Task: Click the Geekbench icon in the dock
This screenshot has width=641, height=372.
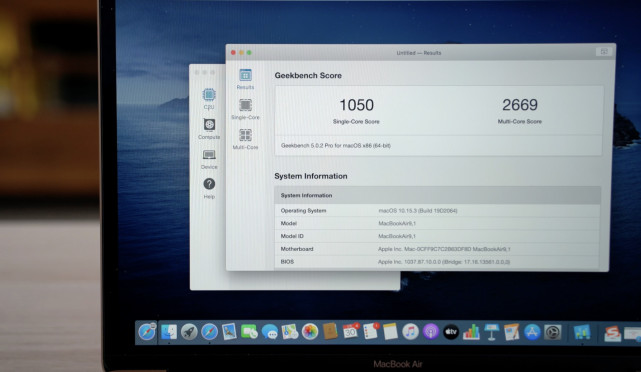Action: point(582,332)
